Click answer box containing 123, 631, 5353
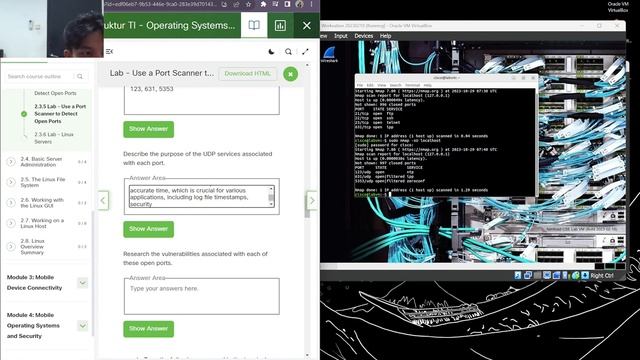The image size is (640, 360). coord(202,99)
